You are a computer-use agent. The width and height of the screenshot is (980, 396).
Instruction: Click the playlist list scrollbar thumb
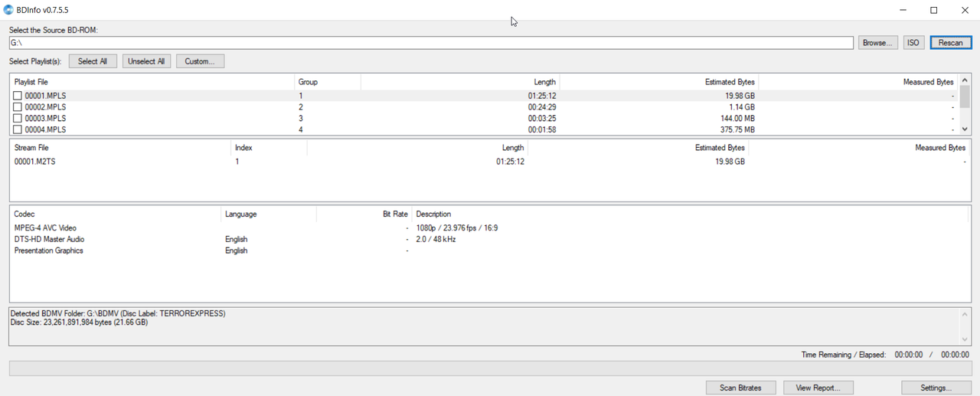click(965, 97)
